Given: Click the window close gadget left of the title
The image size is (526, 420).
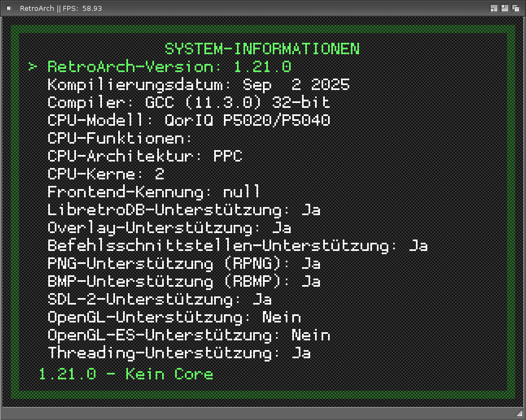Looking at the screenshot, I should click(x=8, y=8).
